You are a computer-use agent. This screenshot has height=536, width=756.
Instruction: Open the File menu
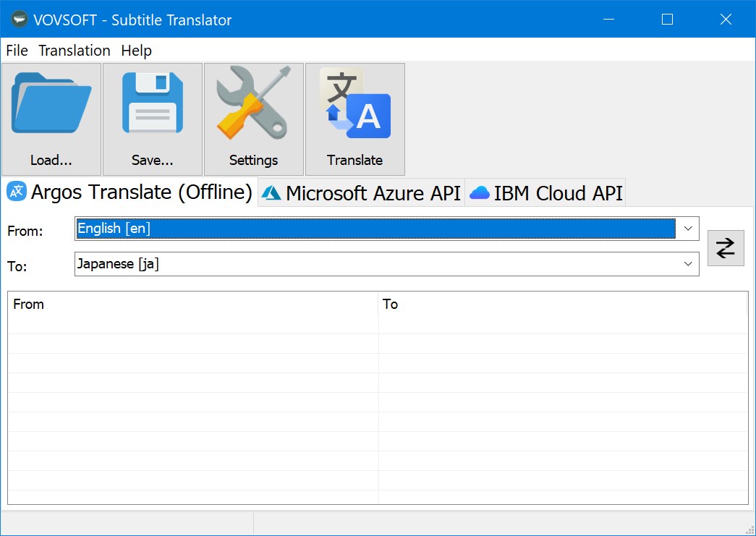tap(16, 51)
